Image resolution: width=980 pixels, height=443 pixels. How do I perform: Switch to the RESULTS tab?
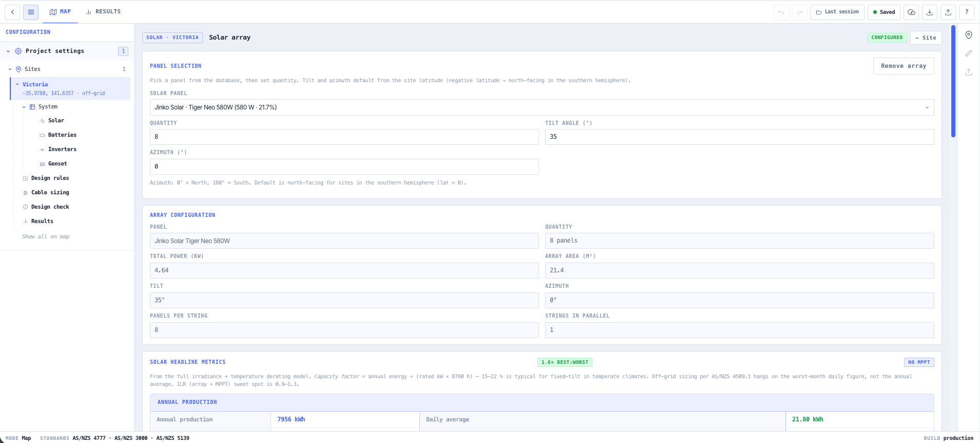coord(103,12)
